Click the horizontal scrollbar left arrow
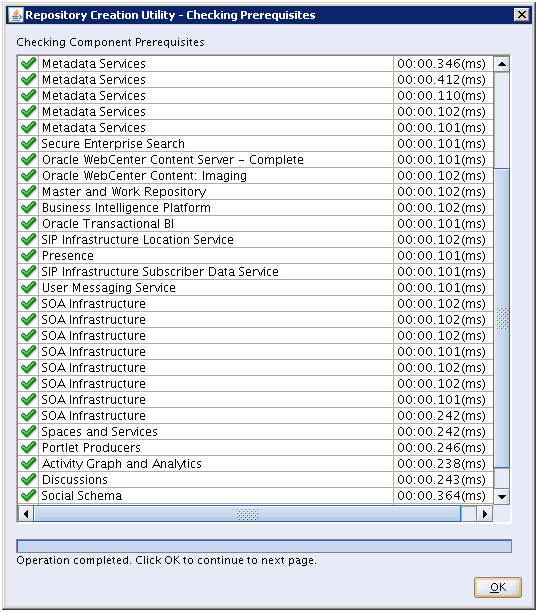 (x=26, y=514)
